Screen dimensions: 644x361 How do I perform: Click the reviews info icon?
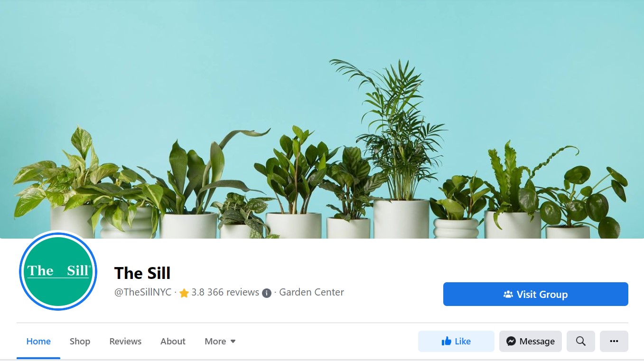coord(267,293)
